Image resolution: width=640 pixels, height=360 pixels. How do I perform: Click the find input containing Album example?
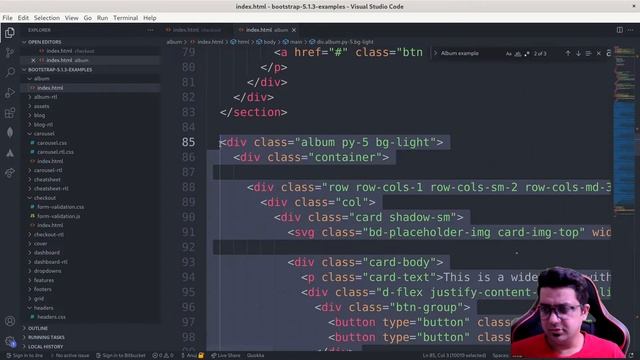click(471, 53)
